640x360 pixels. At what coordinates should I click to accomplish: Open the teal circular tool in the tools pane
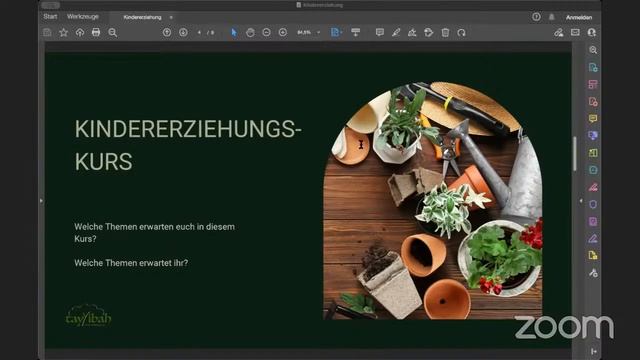(x=593, y=170)
